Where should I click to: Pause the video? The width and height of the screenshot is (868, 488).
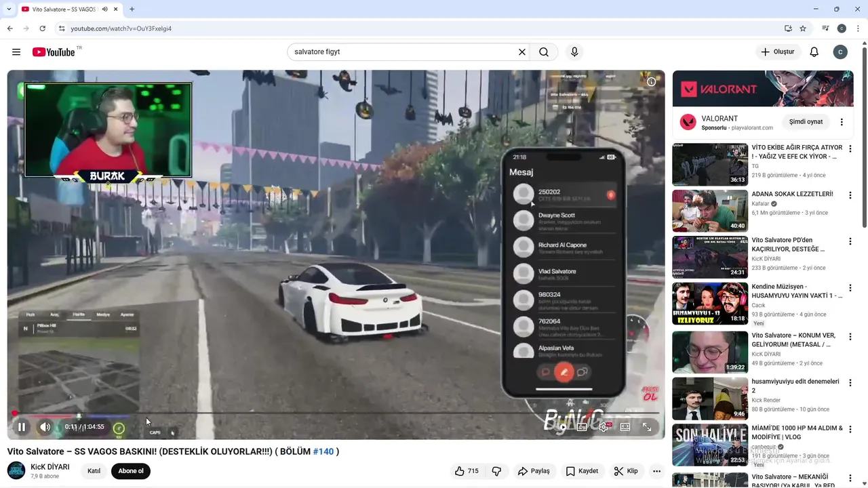(x=22, y=427)
